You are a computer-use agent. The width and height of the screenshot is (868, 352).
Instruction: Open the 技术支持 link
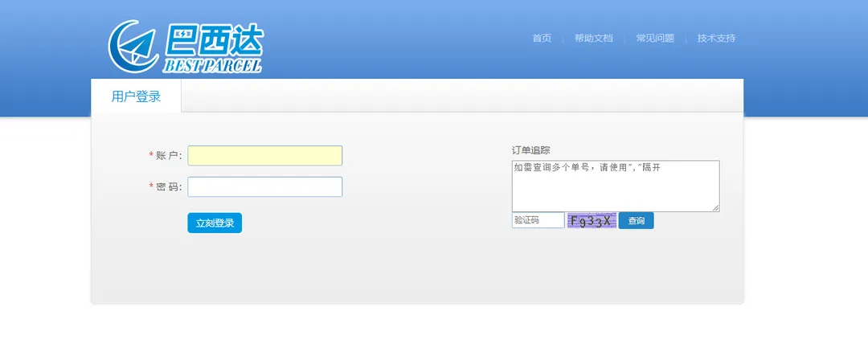point(716,39)
